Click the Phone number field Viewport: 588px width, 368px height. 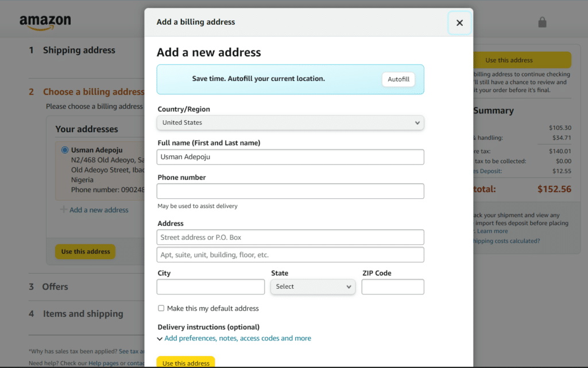pos(290,191)
